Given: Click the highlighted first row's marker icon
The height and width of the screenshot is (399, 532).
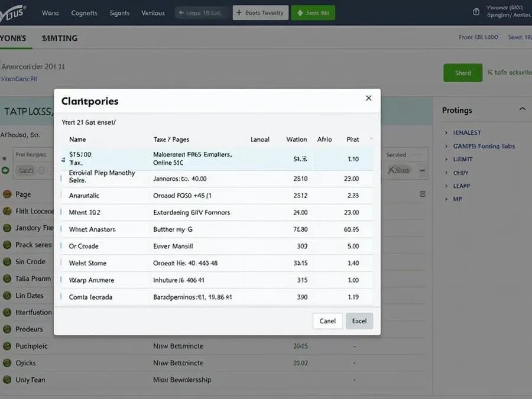Looking at the screenshot, I should click(x=63, y=160).
